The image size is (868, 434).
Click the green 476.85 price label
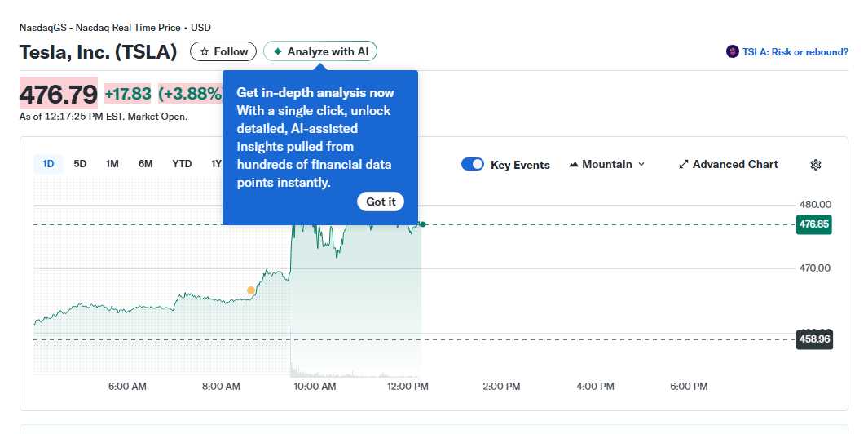(814, 224)
